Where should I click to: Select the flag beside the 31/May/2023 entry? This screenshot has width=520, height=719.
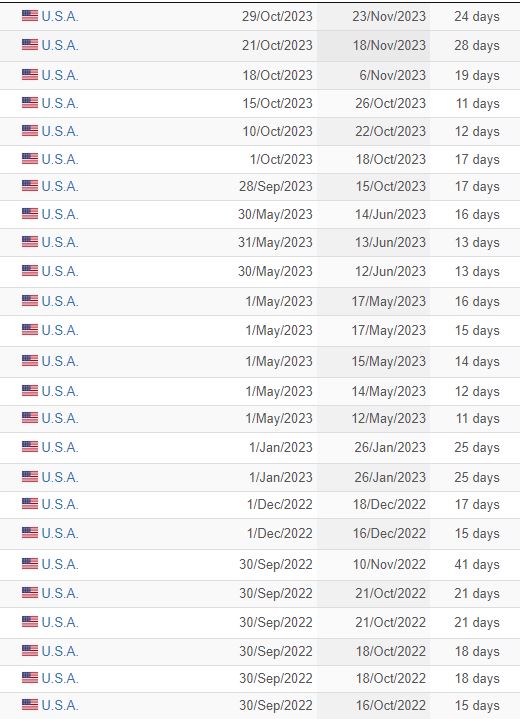tap(30, 242)
